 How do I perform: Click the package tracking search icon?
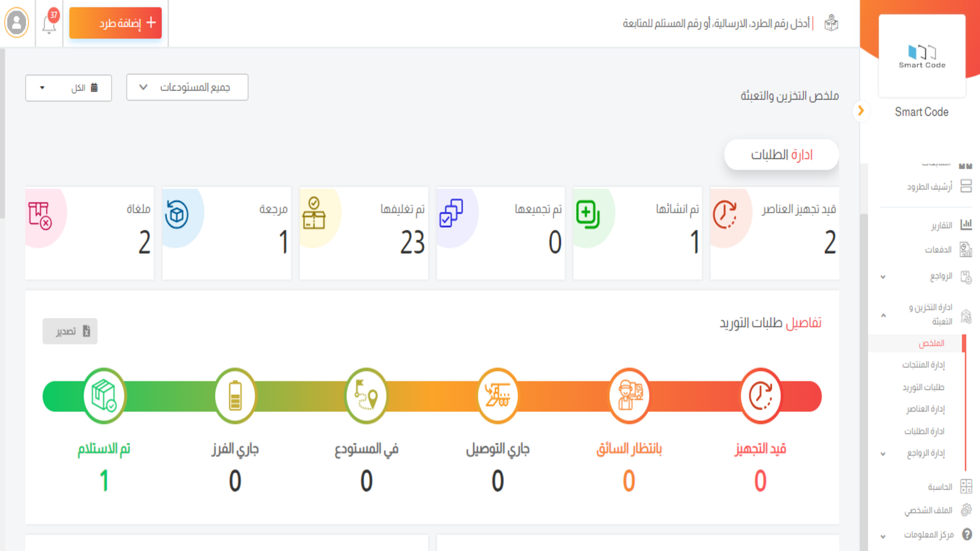click(x=831, y=23)
